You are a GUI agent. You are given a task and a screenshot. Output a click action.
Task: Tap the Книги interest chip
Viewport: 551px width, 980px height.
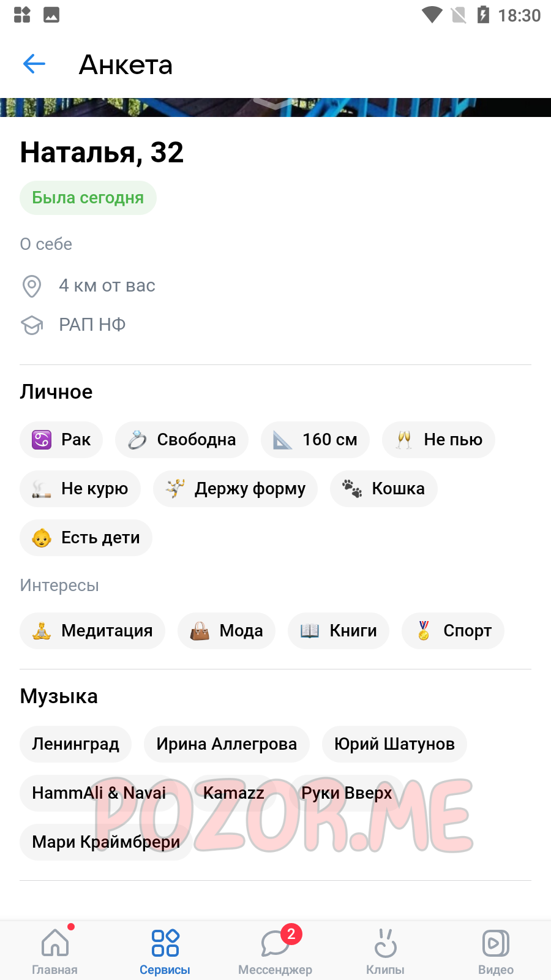339,631
